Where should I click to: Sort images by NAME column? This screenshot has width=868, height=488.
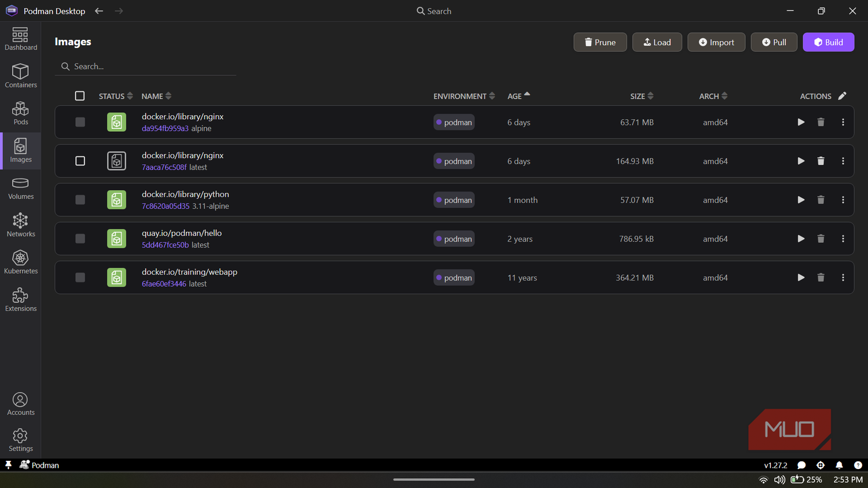tap(156, 96)
